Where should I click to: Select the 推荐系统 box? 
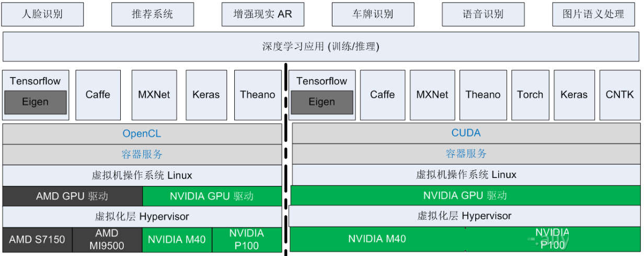[153, 14]
